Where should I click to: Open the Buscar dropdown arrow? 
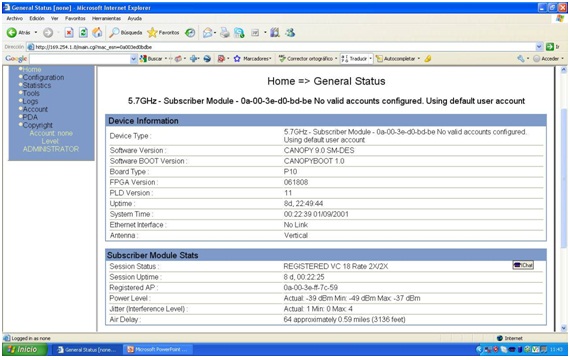coord(166,59)
